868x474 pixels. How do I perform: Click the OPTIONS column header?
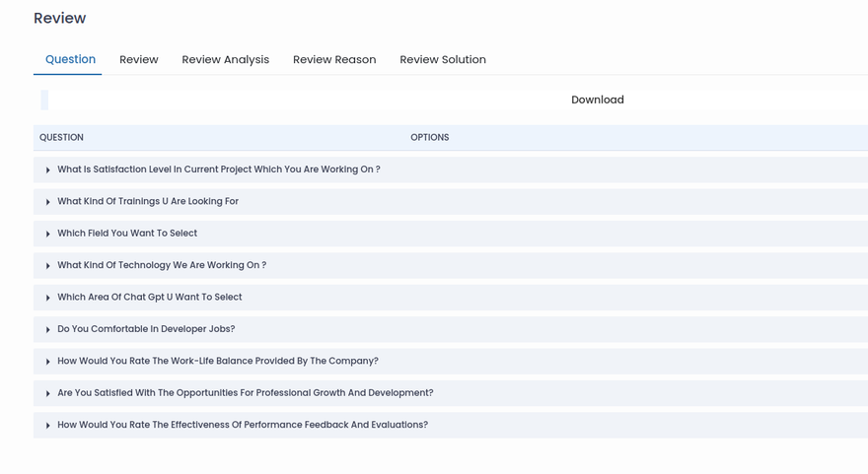coord(429,138)
